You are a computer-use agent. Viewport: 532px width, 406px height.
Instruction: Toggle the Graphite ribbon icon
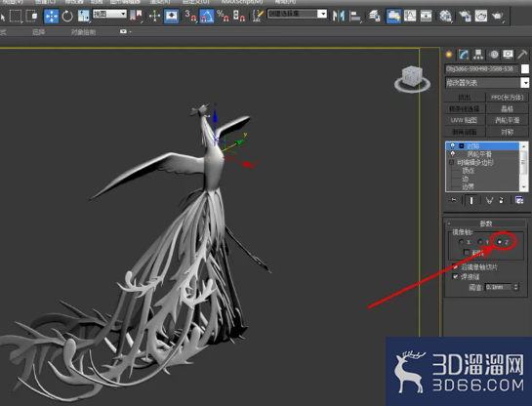pyautogui.click(x=393, y=16)
